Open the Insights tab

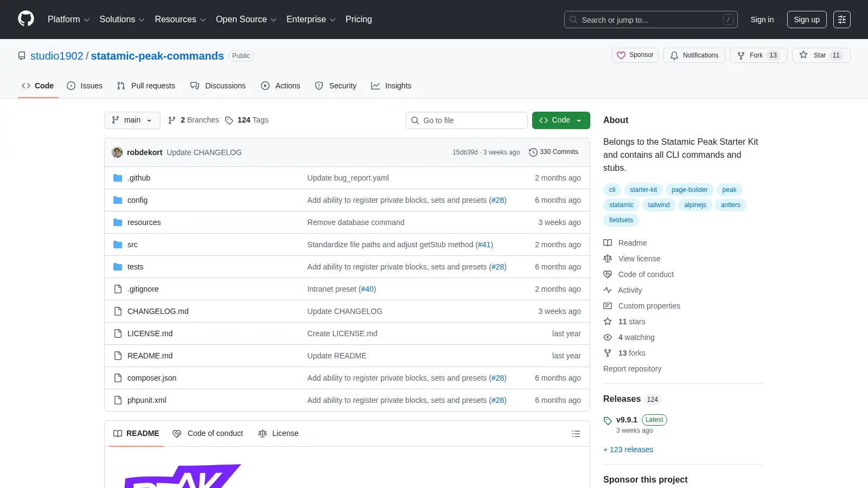tap(391, 86)
